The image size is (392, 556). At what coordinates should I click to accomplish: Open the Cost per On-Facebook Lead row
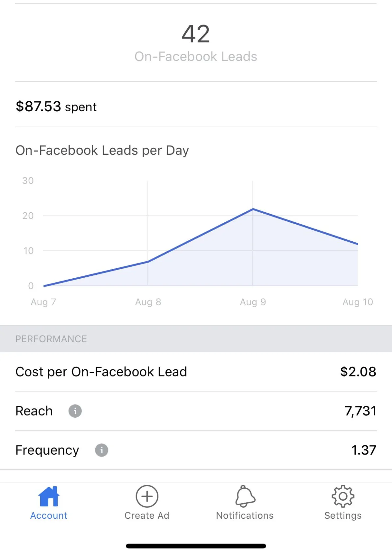coord(196,372)
